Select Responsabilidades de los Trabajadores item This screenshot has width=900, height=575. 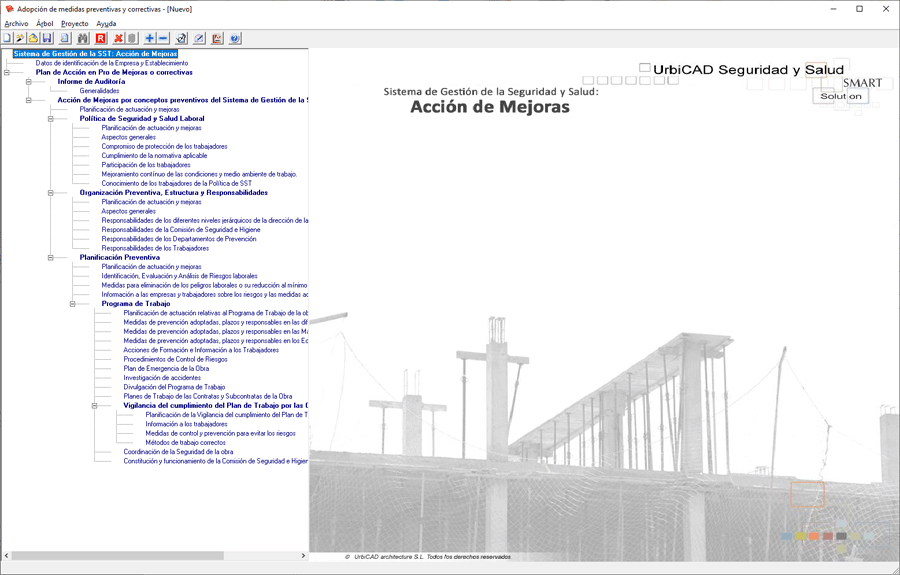pos(155,248)
